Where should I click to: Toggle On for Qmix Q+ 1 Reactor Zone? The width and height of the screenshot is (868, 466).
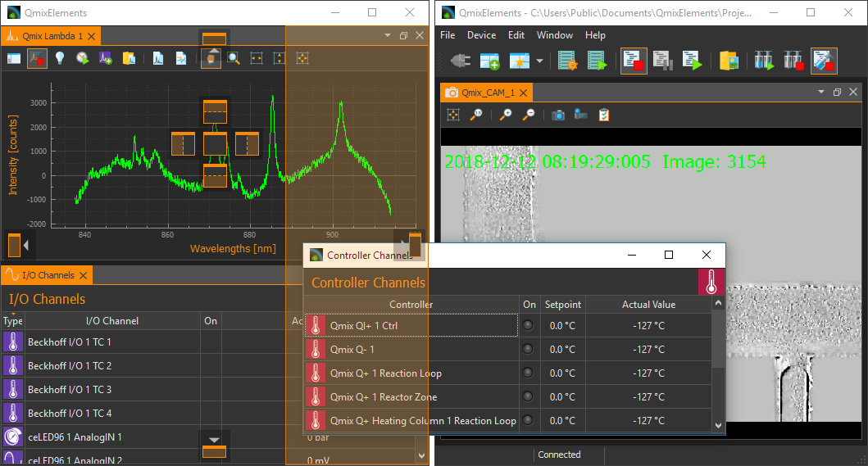click(x=529, y=397)
